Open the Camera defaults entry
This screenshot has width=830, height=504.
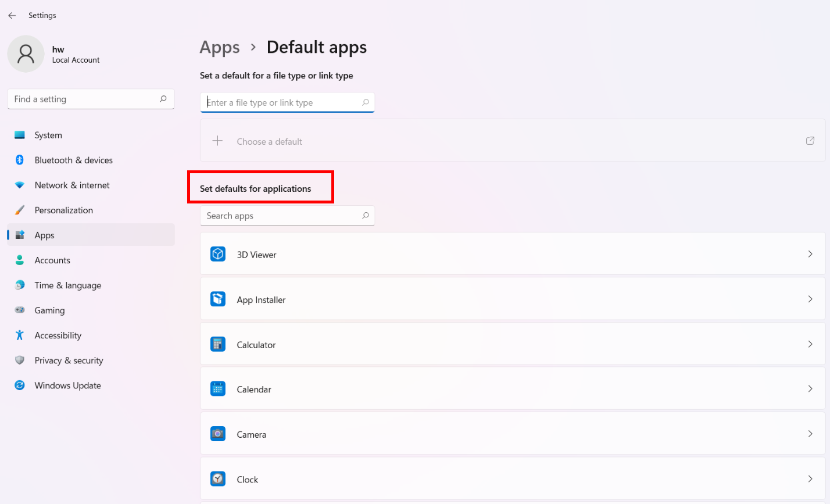513,434
